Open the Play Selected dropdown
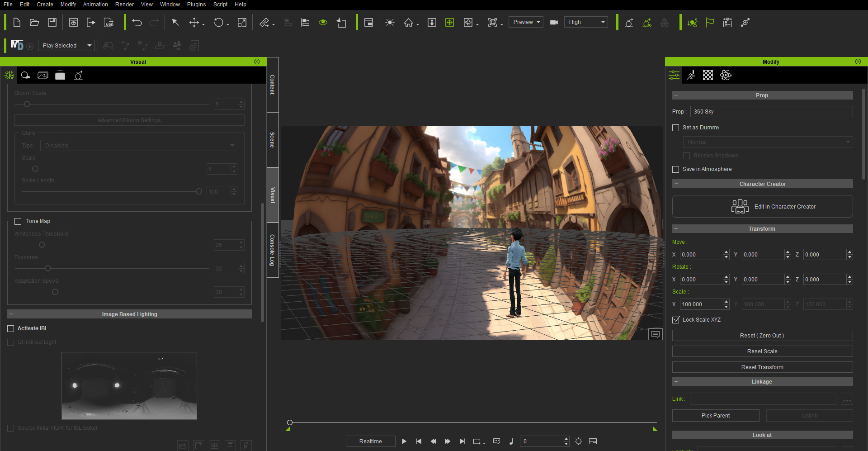 (x=66, y=45)
